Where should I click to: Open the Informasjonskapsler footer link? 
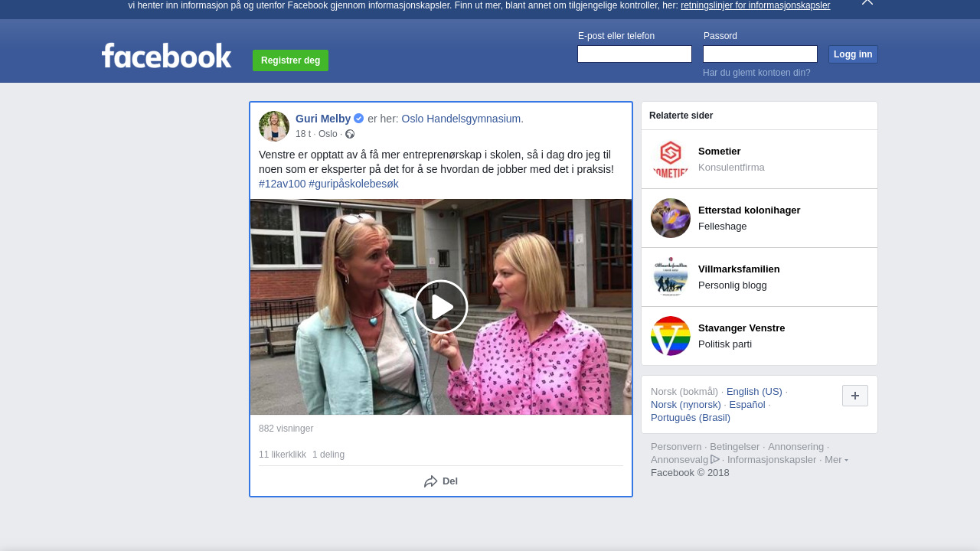click(772, 460)
